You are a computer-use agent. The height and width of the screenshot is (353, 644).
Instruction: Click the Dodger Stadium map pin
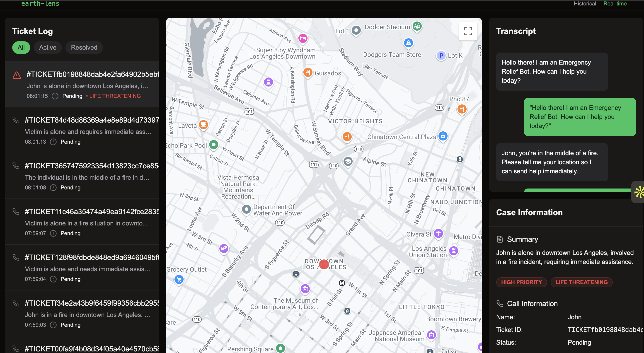417,26
